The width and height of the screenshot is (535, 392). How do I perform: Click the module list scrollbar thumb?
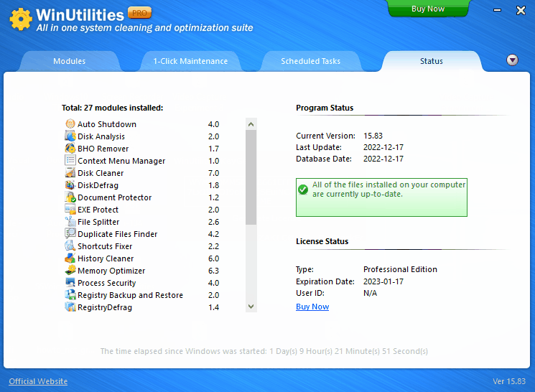(251, 177)
